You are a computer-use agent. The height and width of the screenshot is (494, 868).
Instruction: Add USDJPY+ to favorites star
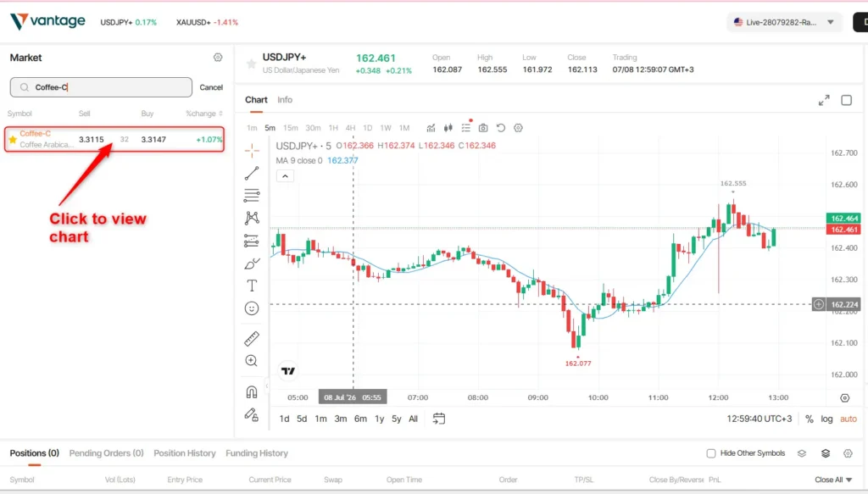pos(251,64)
